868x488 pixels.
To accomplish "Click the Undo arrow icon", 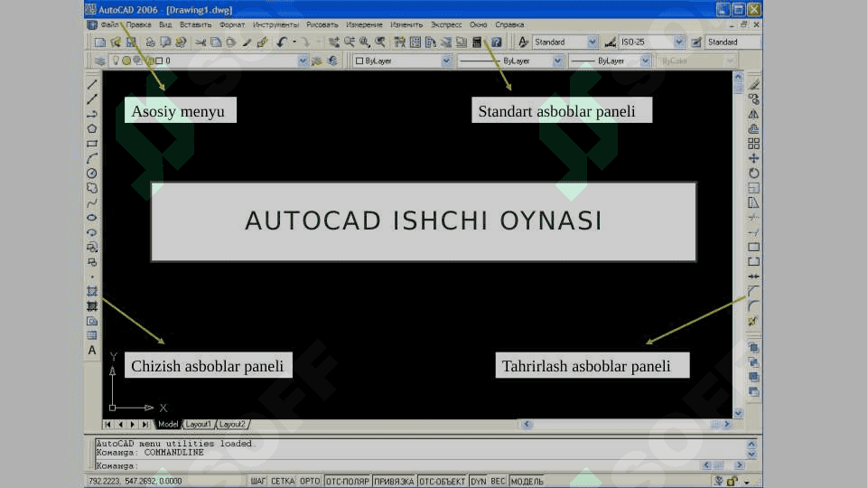I will coord(282,42).
